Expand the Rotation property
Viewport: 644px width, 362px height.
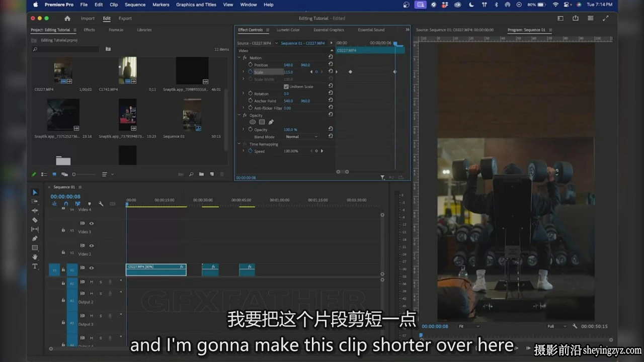tap(244, 94)
